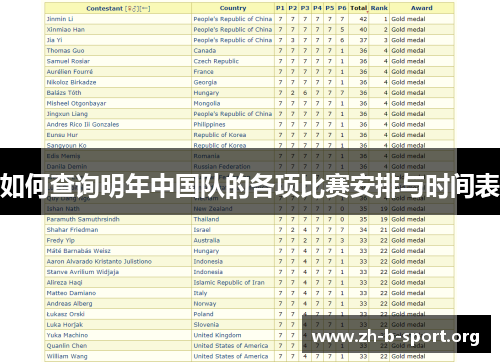Image resolution: width=500 pixels, height=362 pixels.
Task: Sort table by Contestant column header
Action: (x=104, y=9)
